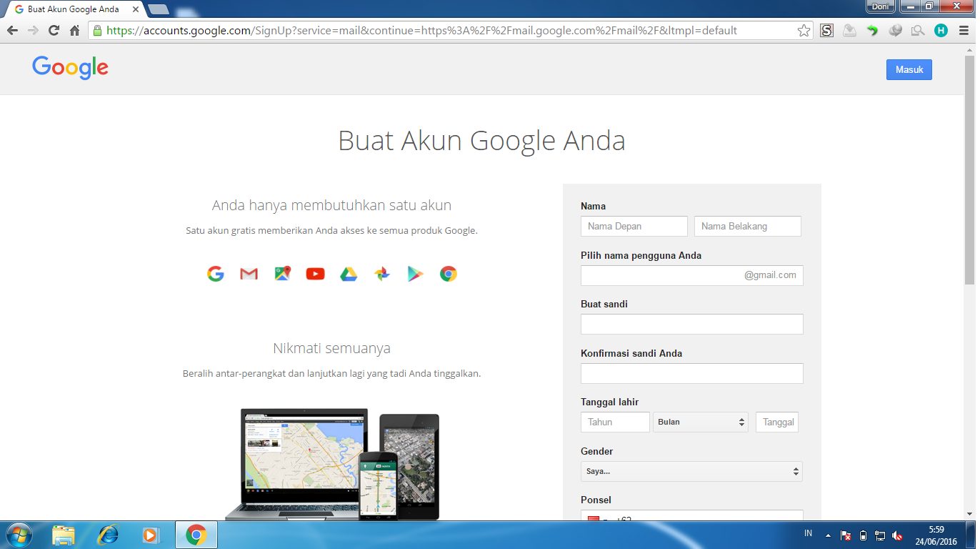Click the username field ending @gmail.com
The height and width of the screenshot is (549, 980).
pos(691,275)
